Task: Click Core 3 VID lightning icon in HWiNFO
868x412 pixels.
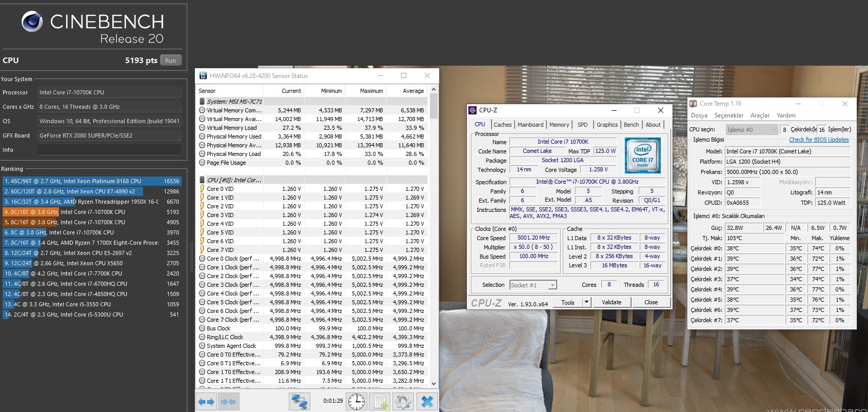Action: 202,215
